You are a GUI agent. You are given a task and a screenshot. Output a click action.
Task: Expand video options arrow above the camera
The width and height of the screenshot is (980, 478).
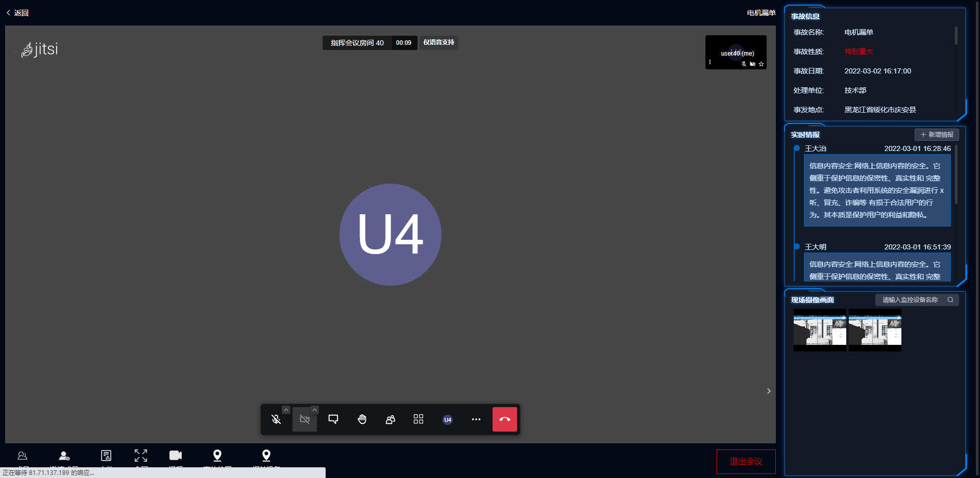point(315,410)
